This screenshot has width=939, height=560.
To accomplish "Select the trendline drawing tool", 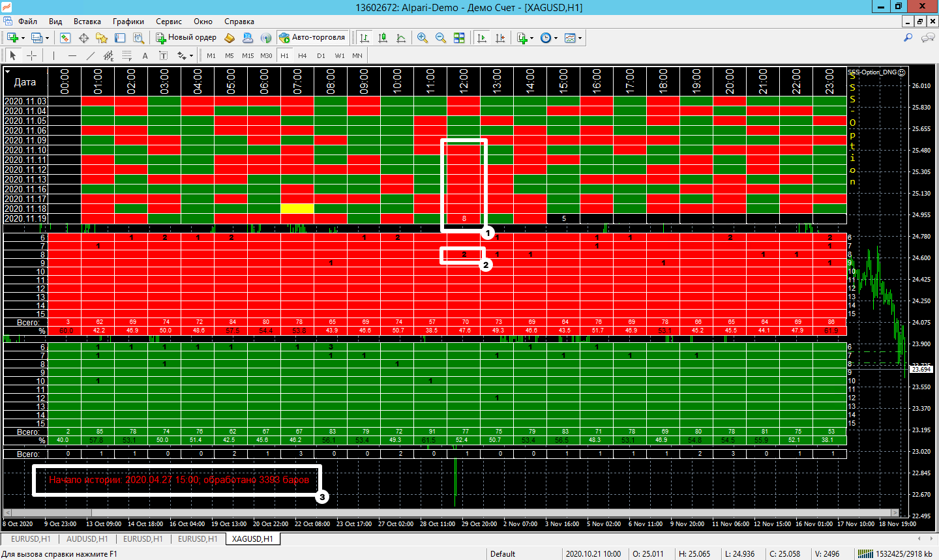I will click(91, 55).
